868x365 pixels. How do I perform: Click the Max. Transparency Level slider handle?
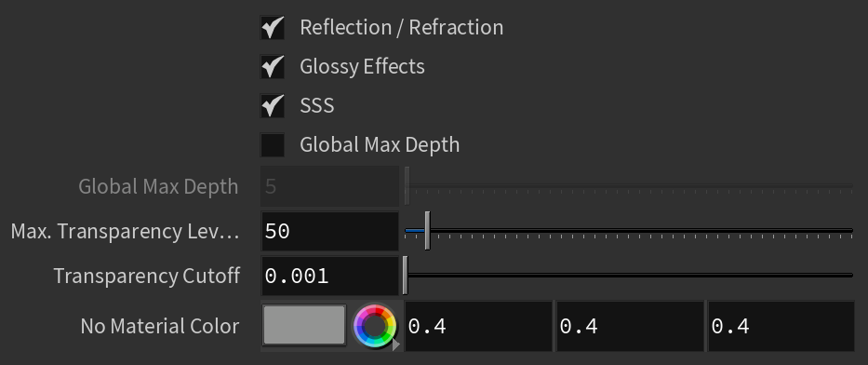click(x=427, y=230)
